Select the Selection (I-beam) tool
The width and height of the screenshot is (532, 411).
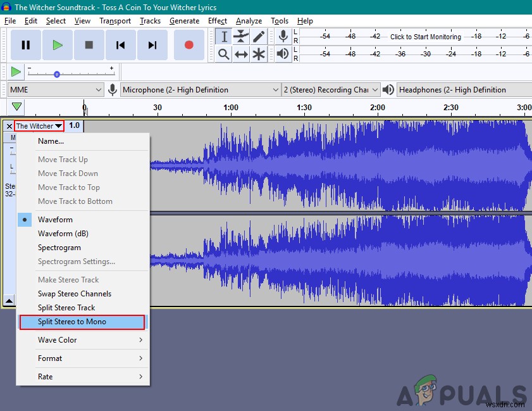pyautogui.click(x=224, y=36)
